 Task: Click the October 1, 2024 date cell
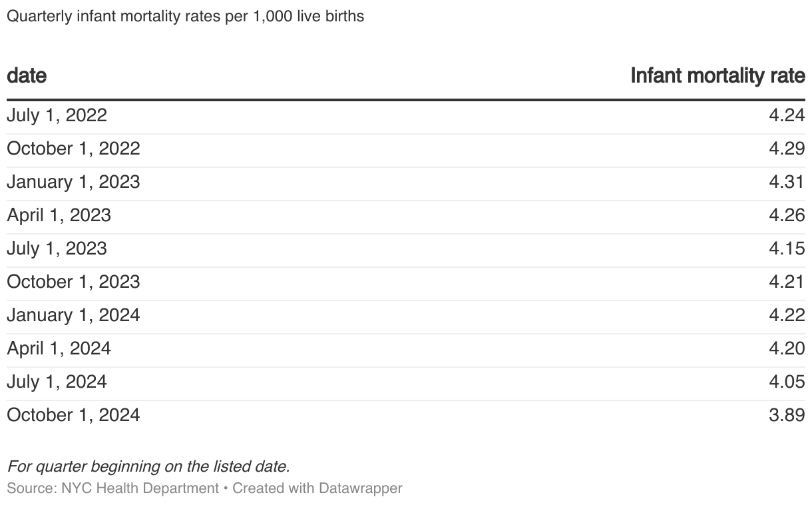73,415
